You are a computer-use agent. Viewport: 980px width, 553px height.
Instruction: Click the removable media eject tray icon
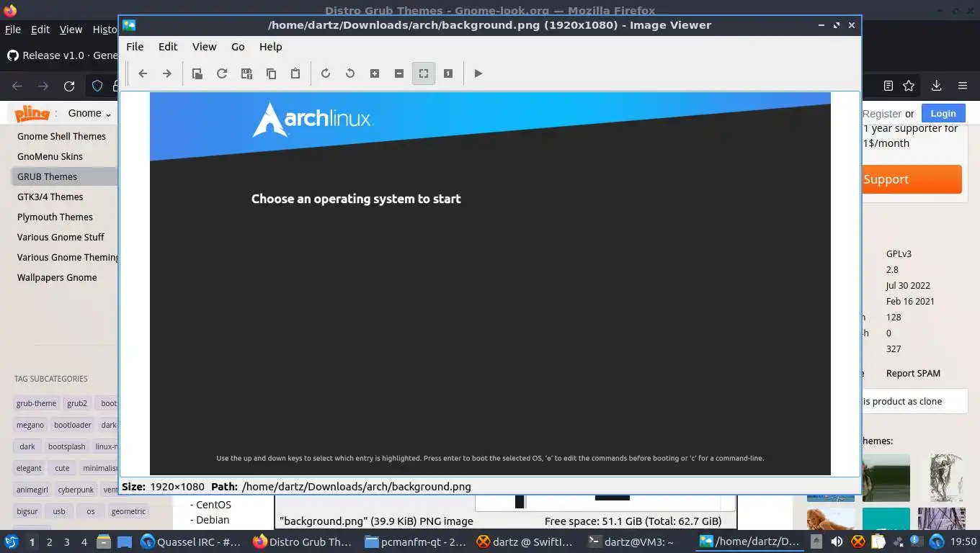(x=816, y=541)
